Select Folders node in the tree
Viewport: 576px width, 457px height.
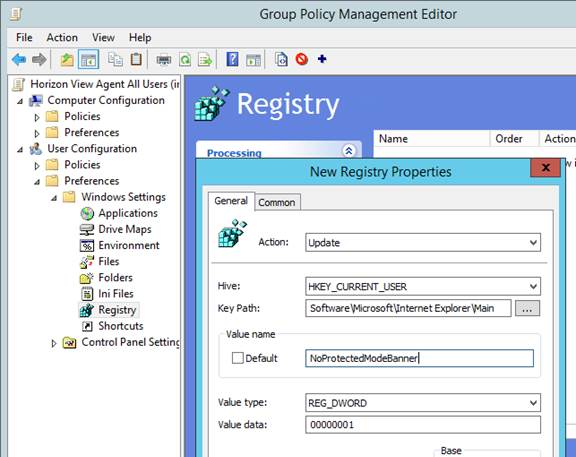click(x=115, y=278)
